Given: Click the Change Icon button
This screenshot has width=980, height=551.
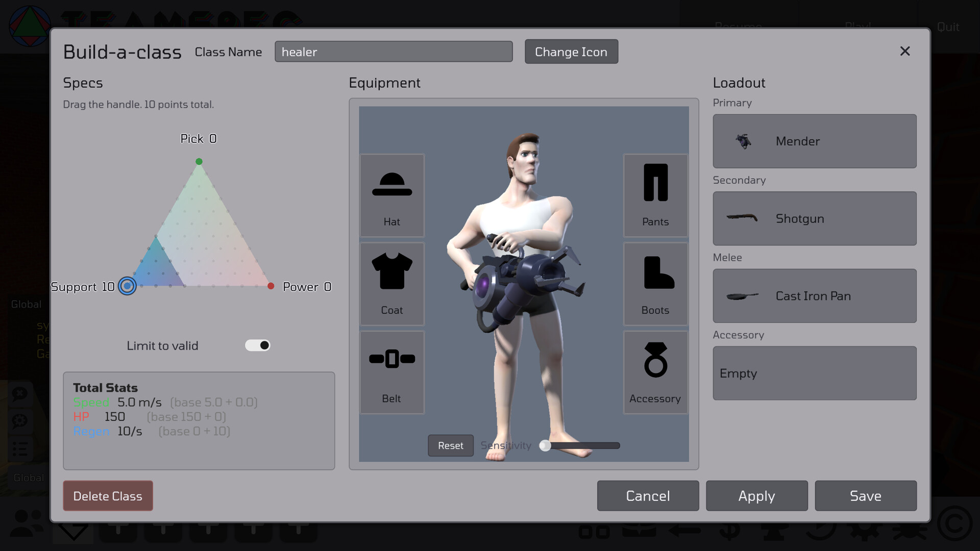Looking at the screenshot, I should coord(571,52).
